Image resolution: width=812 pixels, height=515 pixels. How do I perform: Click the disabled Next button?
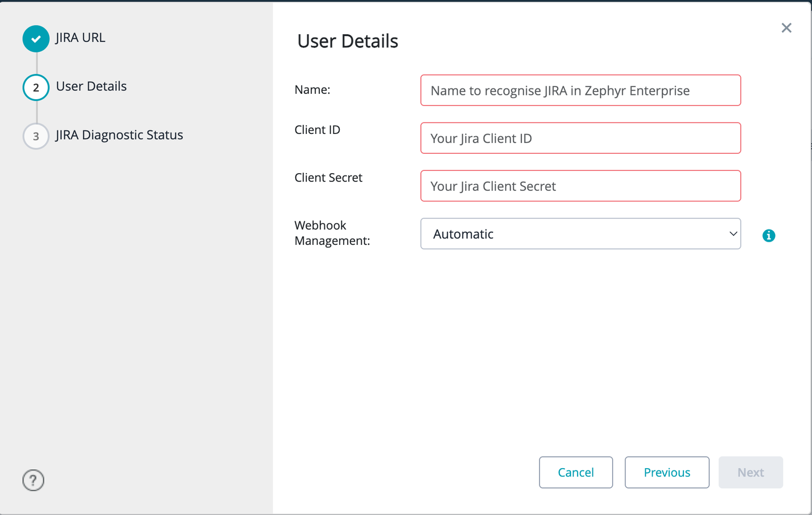[750, 472]
